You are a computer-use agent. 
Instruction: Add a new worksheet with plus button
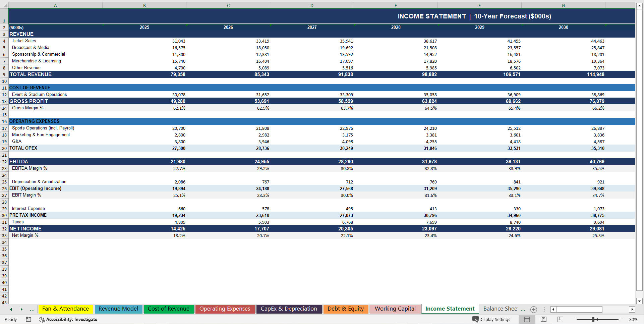(x=533, y=309)
